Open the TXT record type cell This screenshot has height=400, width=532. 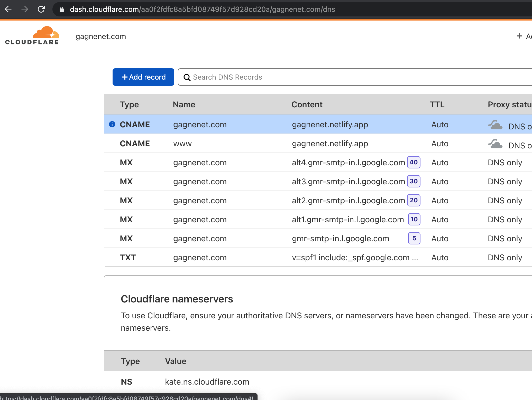(x=128, y=258)
